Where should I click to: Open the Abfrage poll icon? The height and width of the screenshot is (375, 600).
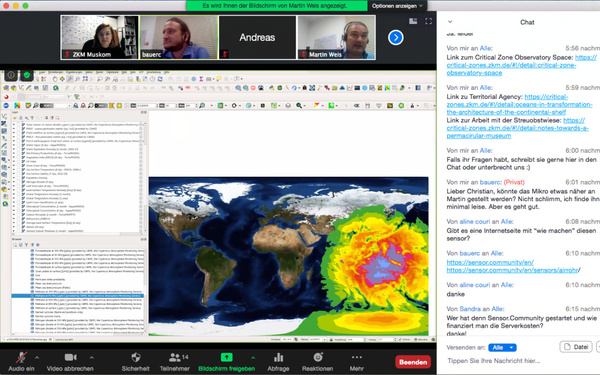point(278,357)
